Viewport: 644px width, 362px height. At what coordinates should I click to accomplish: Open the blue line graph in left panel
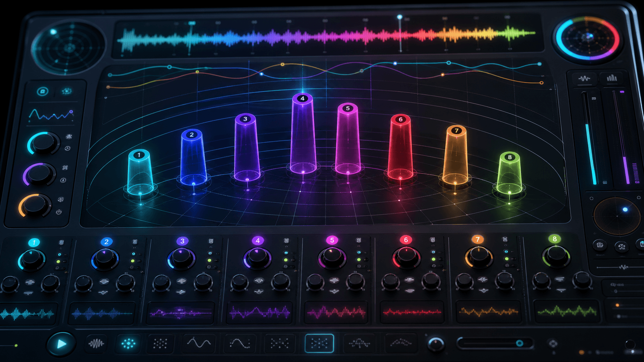(51, 115)
